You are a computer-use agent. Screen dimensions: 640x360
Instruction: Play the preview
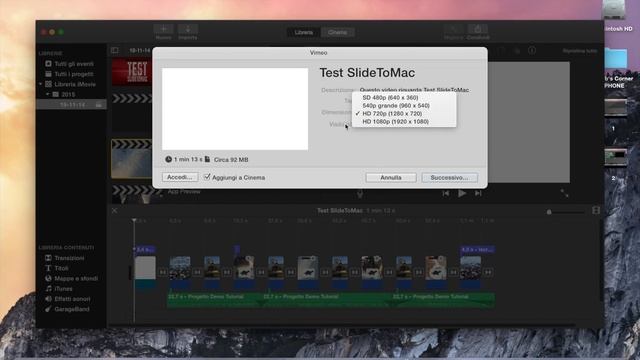coord(462,193)
